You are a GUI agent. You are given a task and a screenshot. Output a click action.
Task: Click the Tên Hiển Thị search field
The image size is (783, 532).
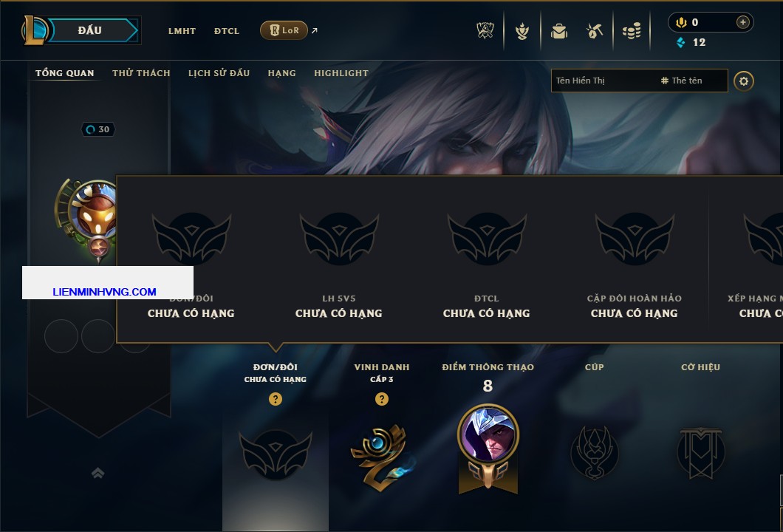(x=604, y=81)
